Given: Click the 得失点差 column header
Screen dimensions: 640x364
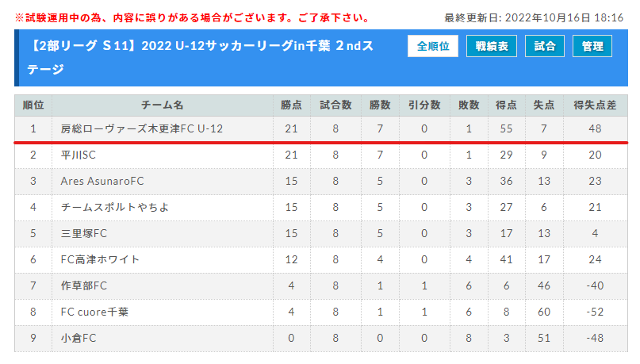Looking at the screenshot, I should coord(595,105).
